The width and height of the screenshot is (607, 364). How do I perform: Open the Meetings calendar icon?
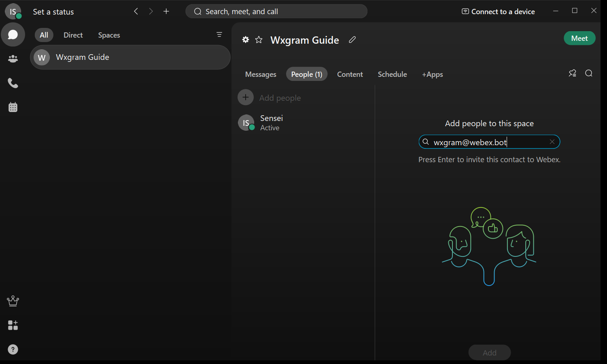pos(13,108)
